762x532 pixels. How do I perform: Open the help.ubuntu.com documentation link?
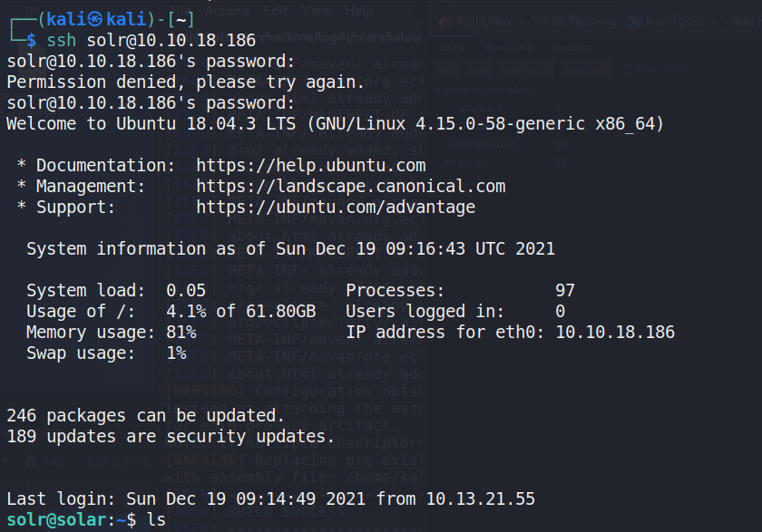tap(310, 166)
